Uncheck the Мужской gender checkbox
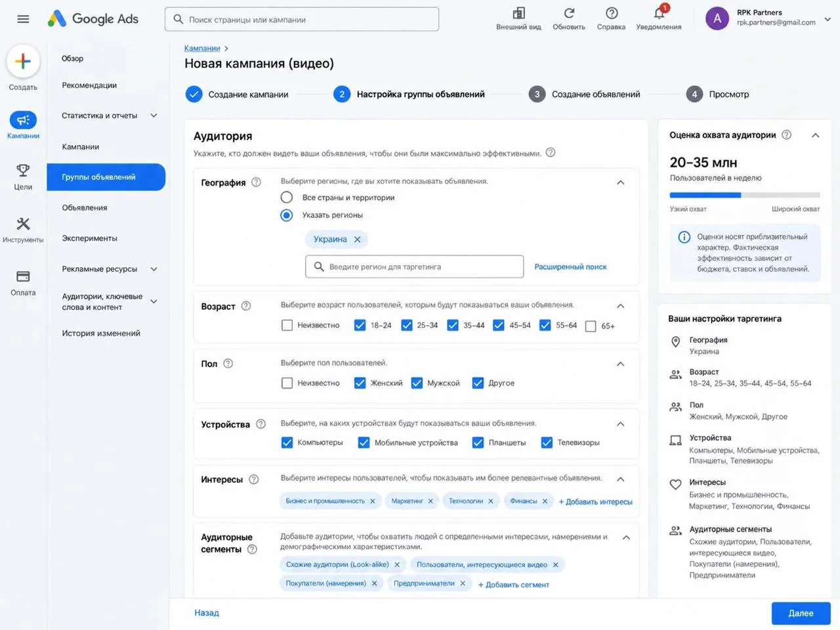The image size is (840, 630). click(x=417, y=383)
